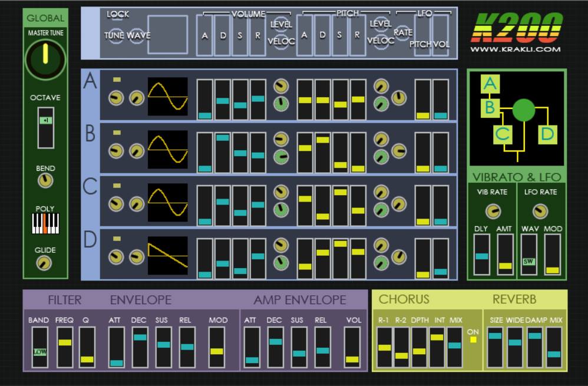Click the LFO MOD slider

click(x=553, y=255)
